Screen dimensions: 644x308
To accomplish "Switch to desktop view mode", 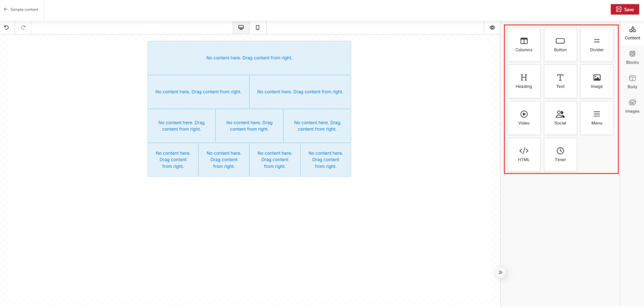I will pos(241,28).
